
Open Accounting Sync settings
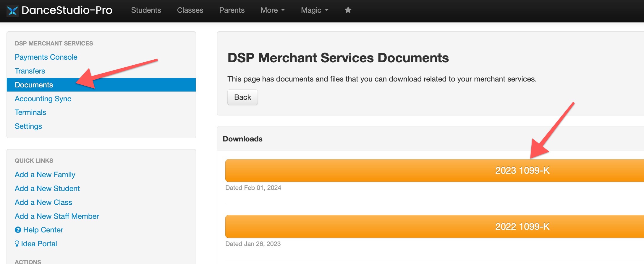coord(43,99)
